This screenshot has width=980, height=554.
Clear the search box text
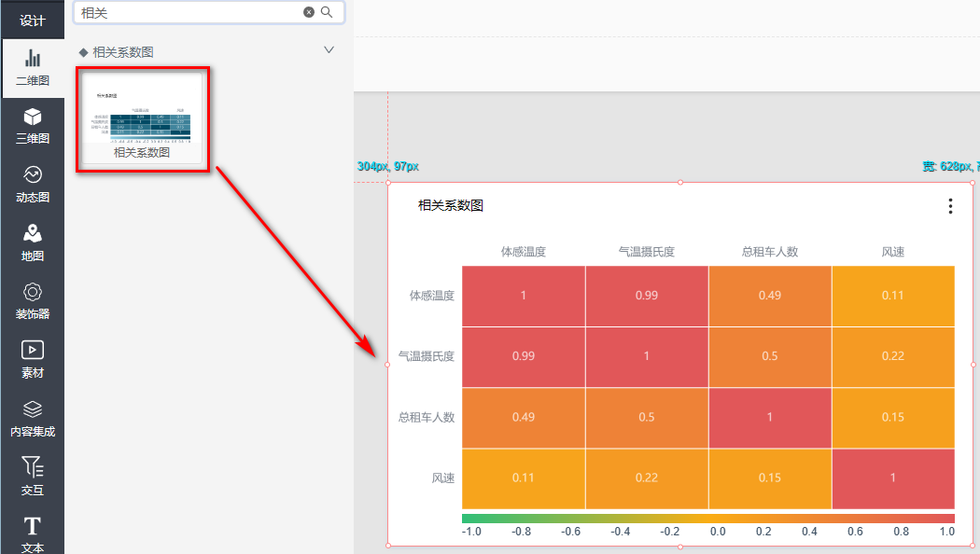[x=309, y=12]
